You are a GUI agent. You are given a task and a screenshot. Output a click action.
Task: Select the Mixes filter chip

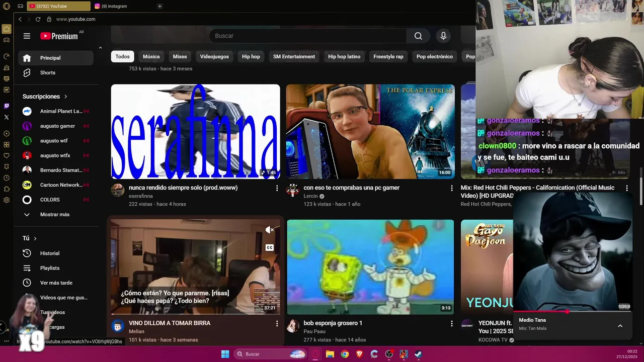click(180, 56)
